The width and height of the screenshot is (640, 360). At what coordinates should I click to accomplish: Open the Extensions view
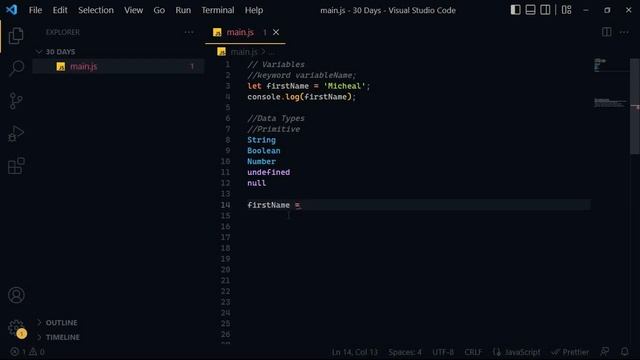pos(16,166)
